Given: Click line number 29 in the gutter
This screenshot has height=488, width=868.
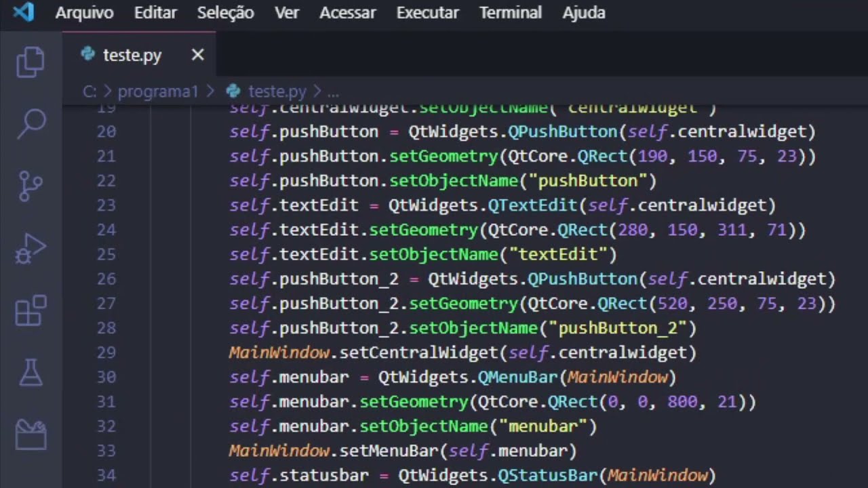Looking at the screenshot, I should pyautogui.click(x=106, y=352).
